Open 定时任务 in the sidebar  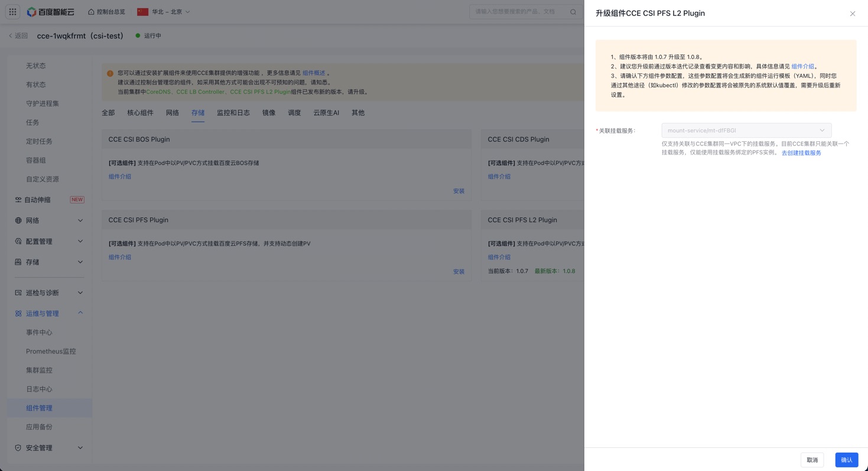click(39, 141)
